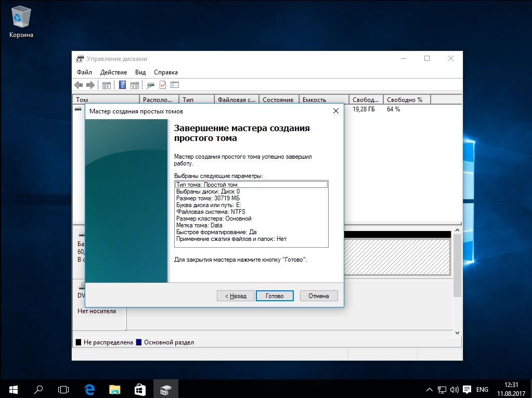This screenshot has height=398, width=532.
Task: Expand the hidden system tray icons chevron
Action: (430, 389)
